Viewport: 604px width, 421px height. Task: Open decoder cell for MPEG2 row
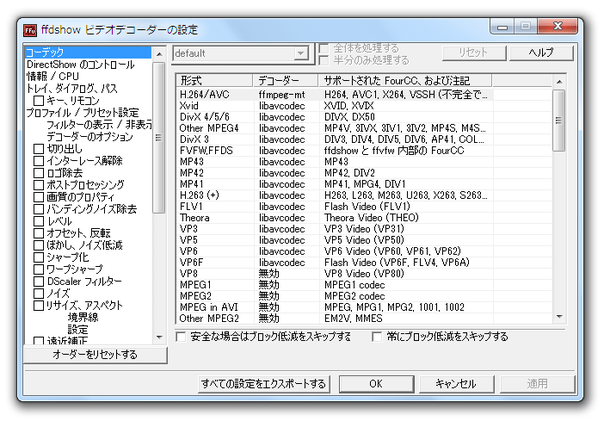[287, 296]
